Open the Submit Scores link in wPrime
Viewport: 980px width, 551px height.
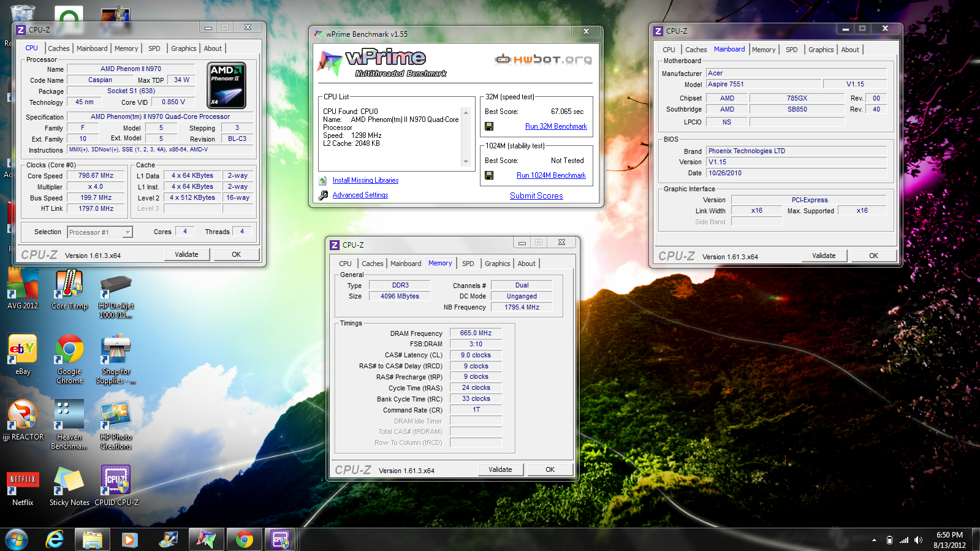tap(536, 196)
